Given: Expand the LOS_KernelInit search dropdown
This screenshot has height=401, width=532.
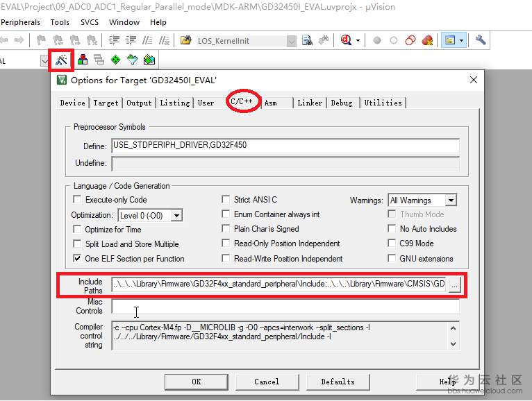Looking at the screenshot, I should [291, 41].
